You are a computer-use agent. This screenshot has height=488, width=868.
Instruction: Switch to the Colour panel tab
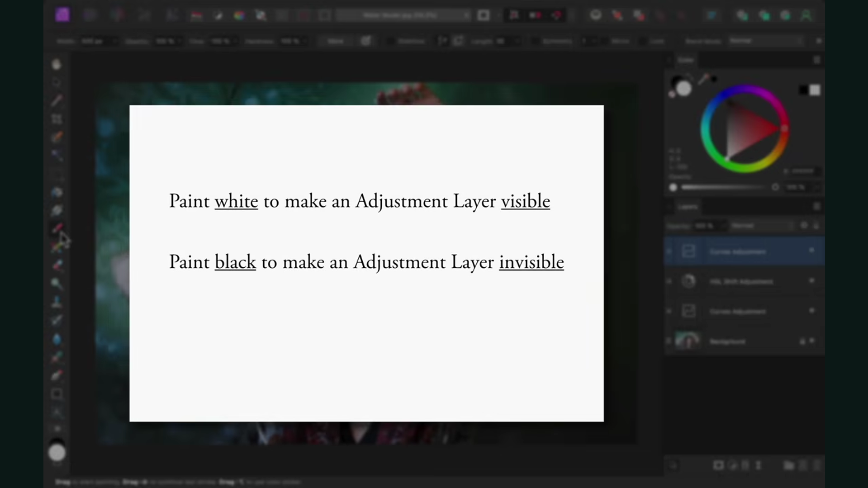pos(686,60)
